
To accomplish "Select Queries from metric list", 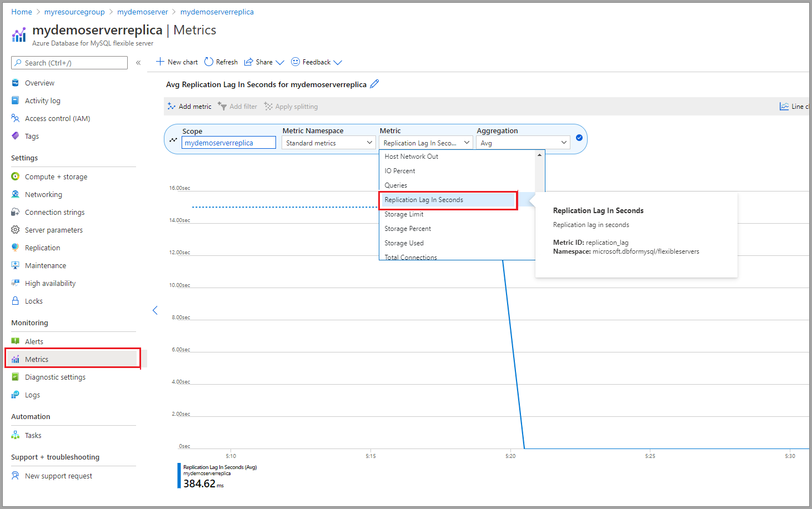I will coord(396,185).
